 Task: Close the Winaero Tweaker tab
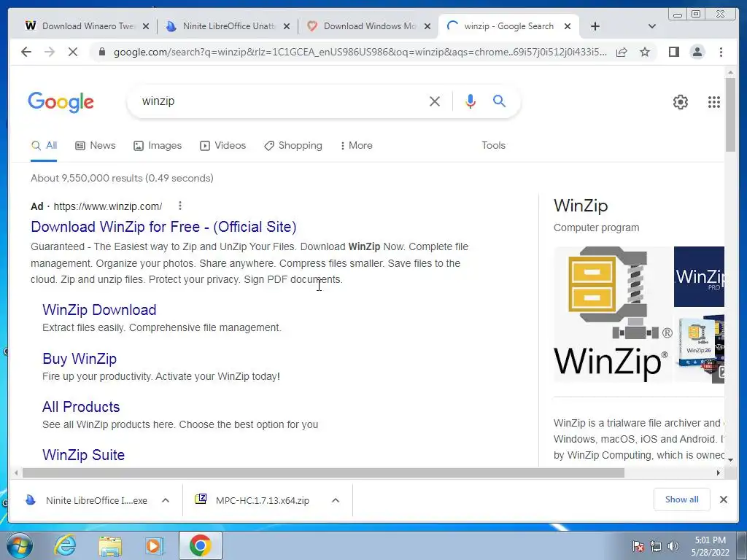point(146,27)
